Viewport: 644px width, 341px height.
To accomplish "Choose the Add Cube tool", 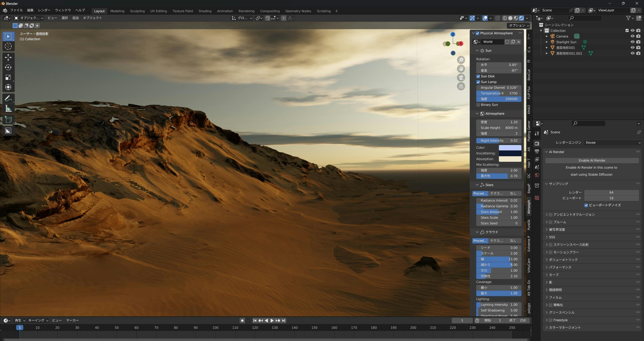I will tap(8, 119).
